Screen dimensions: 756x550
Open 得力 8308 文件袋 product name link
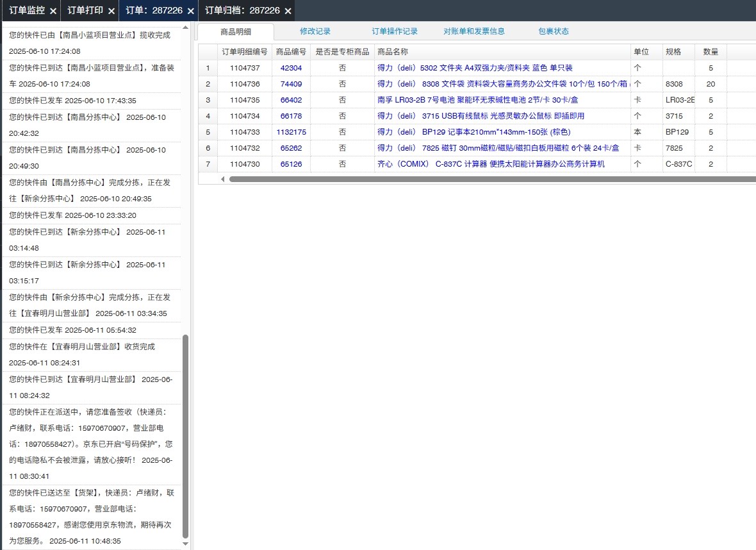pos(502,84)
